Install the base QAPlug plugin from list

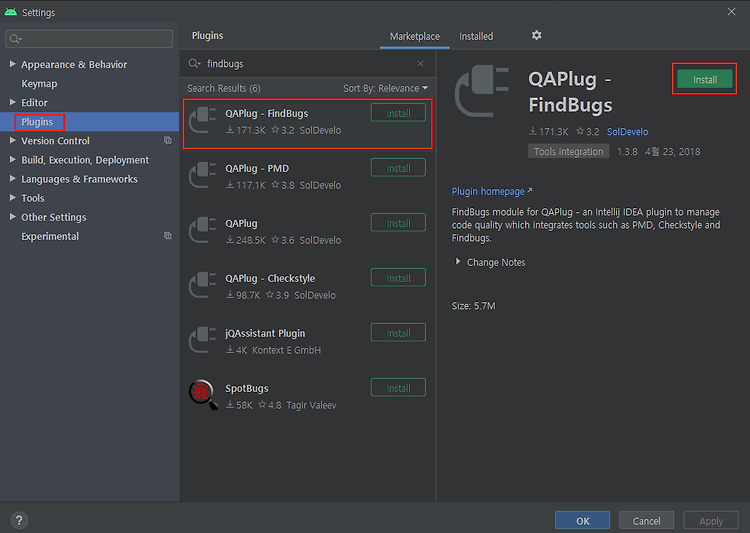(x=398, y=223)
